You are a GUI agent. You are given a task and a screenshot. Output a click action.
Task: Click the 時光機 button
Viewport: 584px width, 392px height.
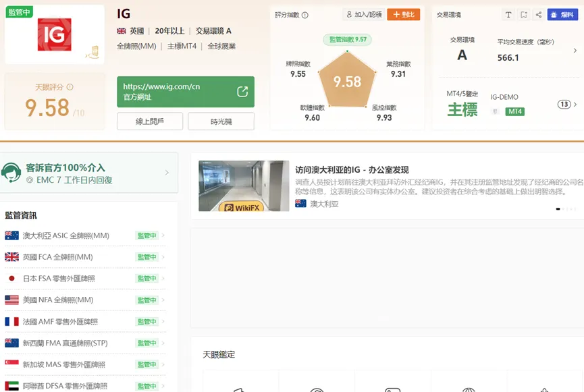coord(221,121)
